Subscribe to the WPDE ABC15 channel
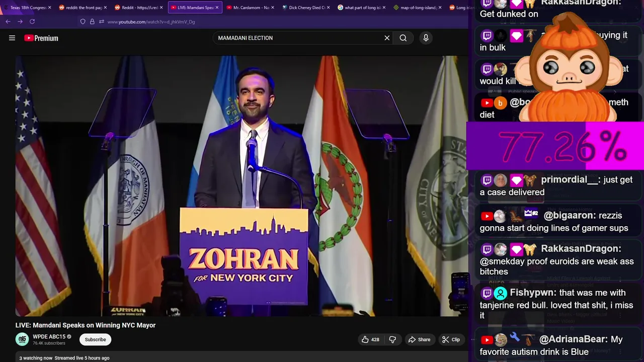Screen dimensions: 644x362 pyautogui.click(x=95, y=339)
